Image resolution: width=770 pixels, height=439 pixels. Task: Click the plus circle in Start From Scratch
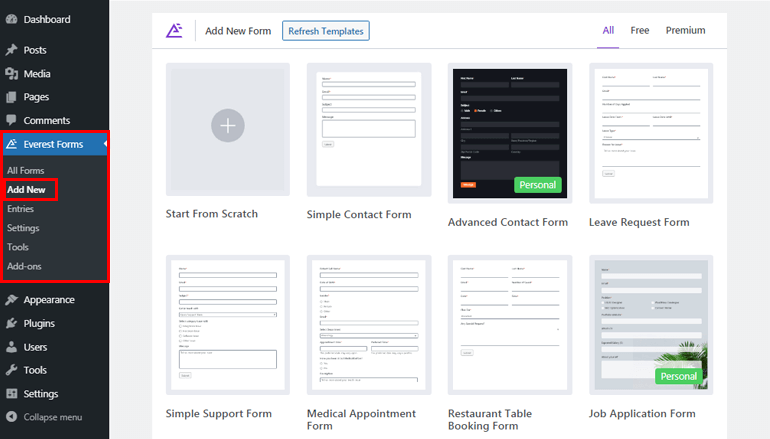227,125
